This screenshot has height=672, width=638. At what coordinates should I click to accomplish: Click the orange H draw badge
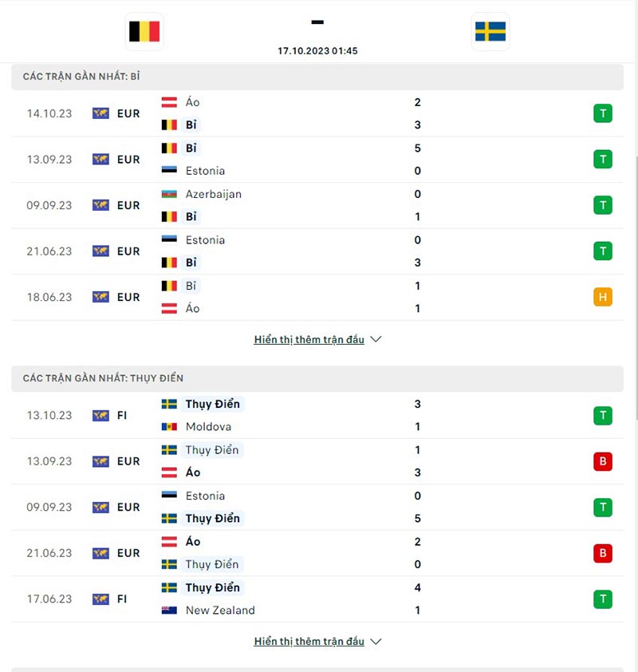pyautogui.click(x=603, y=297)
